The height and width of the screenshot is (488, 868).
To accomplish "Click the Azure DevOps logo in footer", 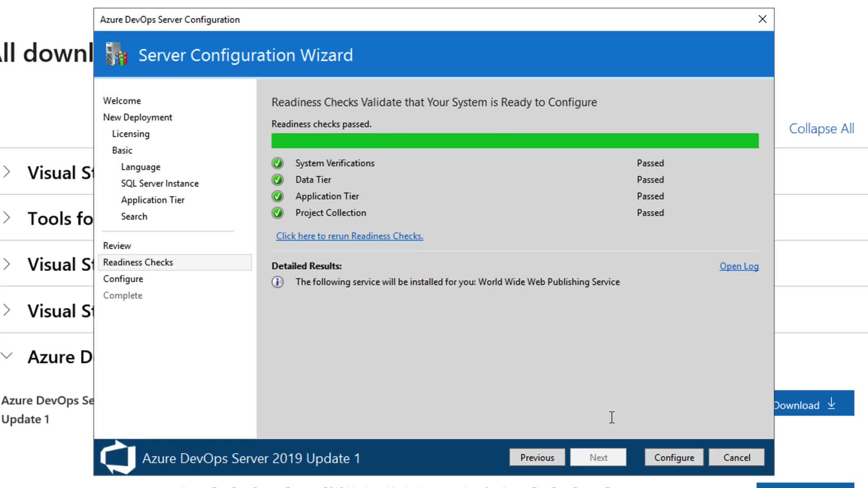I will pyautogui.click(x=118, y=457).
